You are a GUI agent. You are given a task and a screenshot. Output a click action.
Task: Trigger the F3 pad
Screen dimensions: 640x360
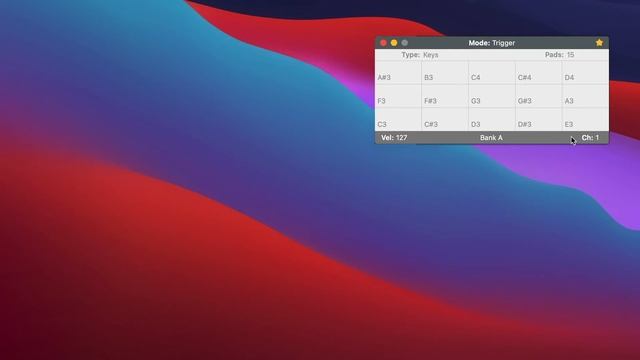coord(398,96)
